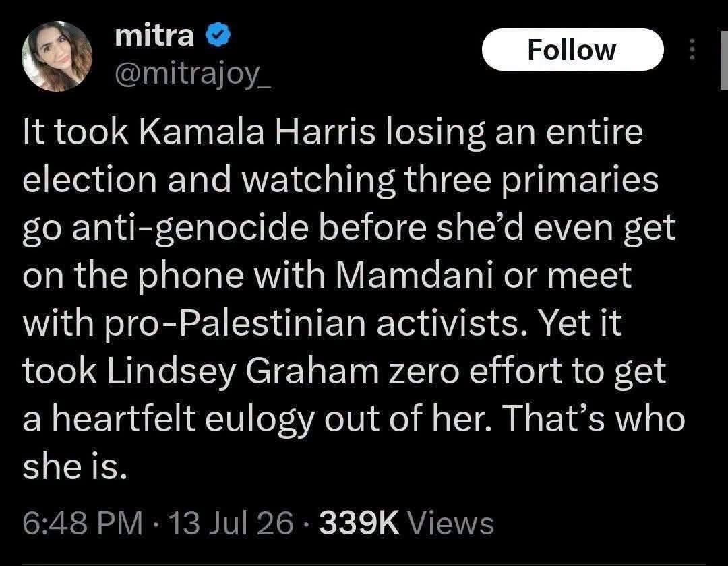
Task: Click the last line reading she is.
Action: pyautogui.click(x=75, y=467)
